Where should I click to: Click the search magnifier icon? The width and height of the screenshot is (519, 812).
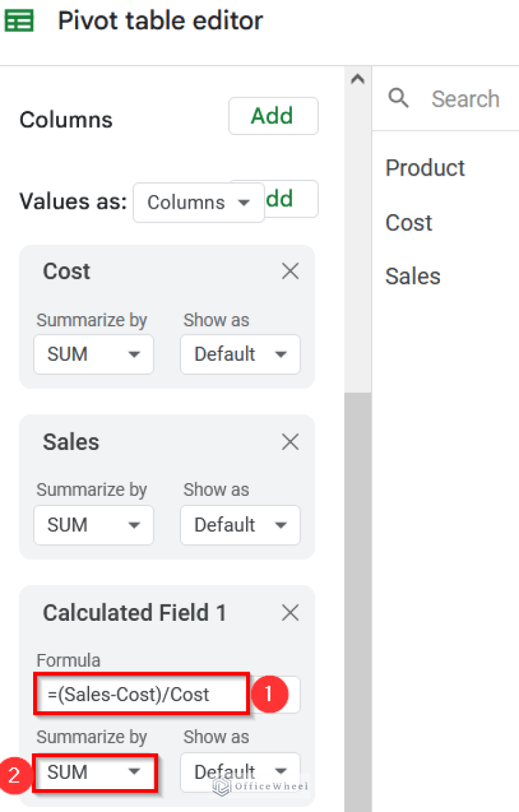pyautogui.click(x=399, y=99)
